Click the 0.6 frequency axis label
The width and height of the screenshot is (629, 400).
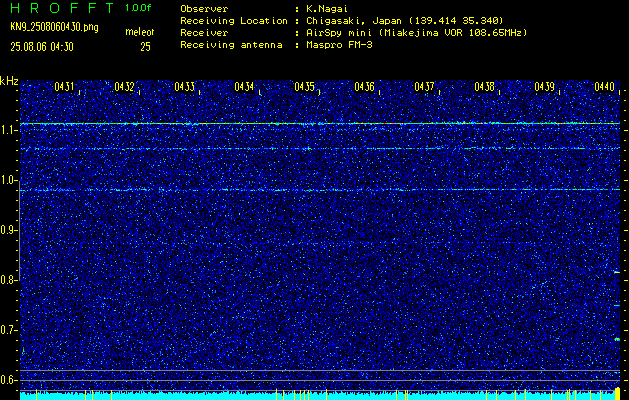coord(9,380)
